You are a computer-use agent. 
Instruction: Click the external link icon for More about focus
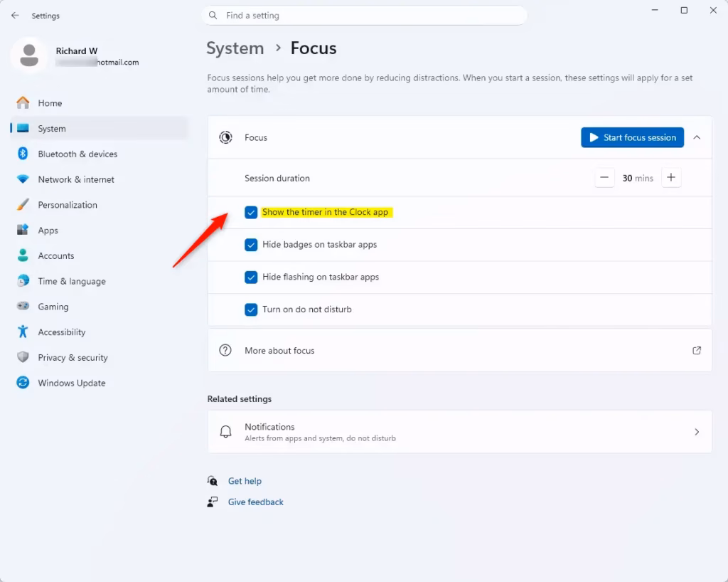(x=697, y=350)
